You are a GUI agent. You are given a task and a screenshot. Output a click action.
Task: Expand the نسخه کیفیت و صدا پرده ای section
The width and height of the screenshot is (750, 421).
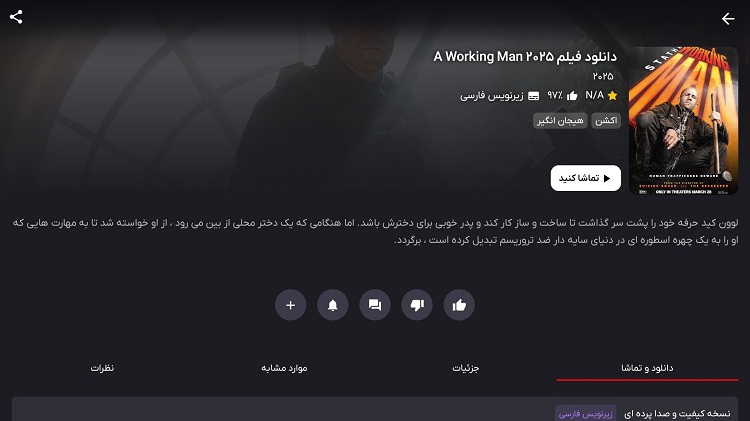point(375,410)
